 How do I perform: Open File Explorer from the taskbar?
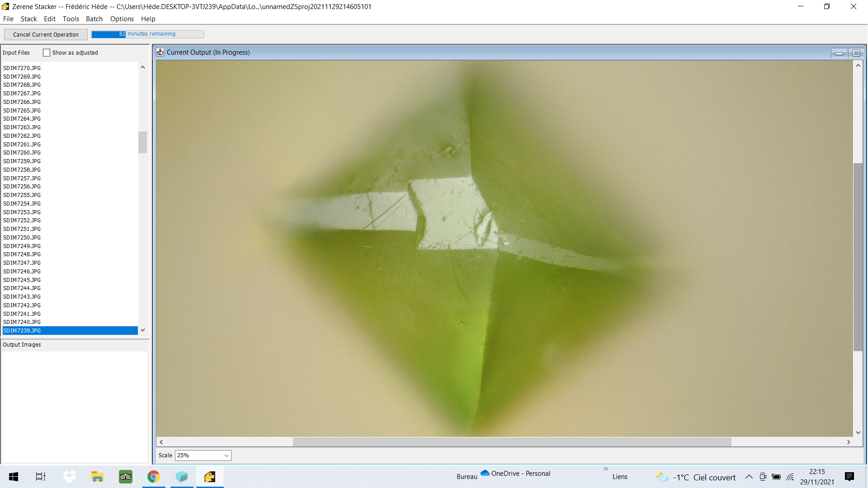point(97,477)
